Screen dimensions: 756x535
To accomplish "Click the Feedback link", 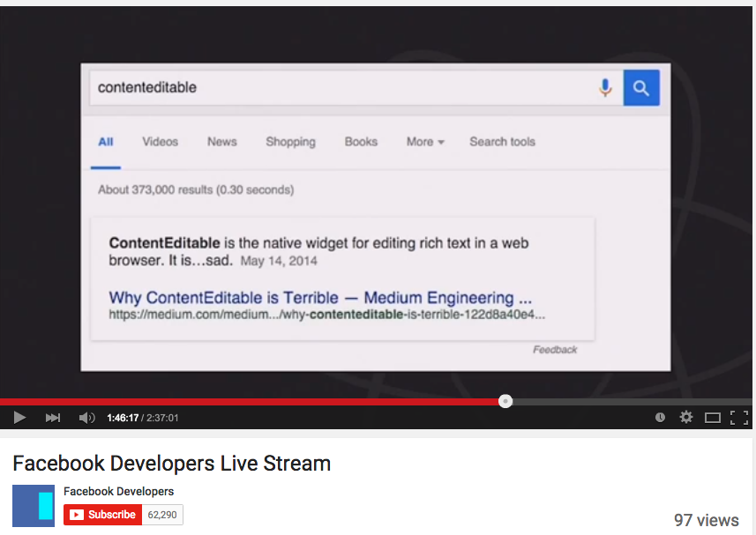I will tap(555, 350).
